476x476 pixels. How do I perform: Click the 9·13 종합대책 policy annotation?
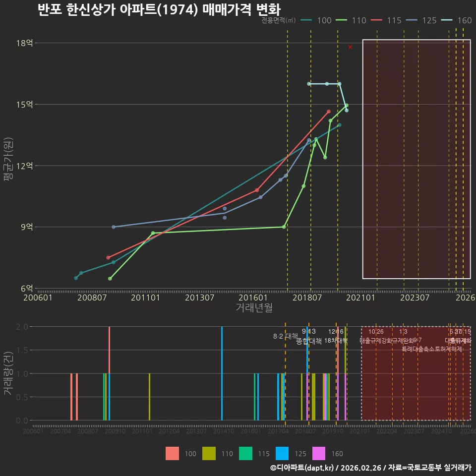pos(309,336)
